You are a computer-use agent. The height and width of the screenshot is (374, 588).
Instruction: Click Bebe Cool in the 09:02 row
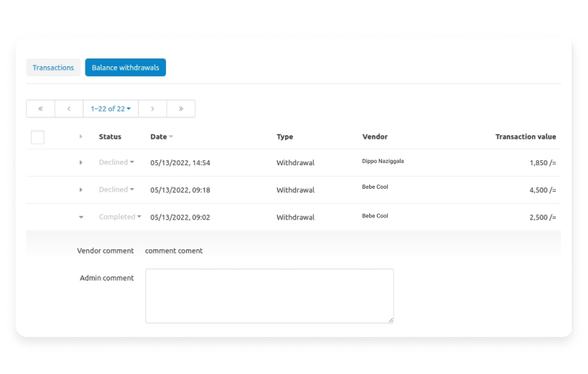pos(375,216)
